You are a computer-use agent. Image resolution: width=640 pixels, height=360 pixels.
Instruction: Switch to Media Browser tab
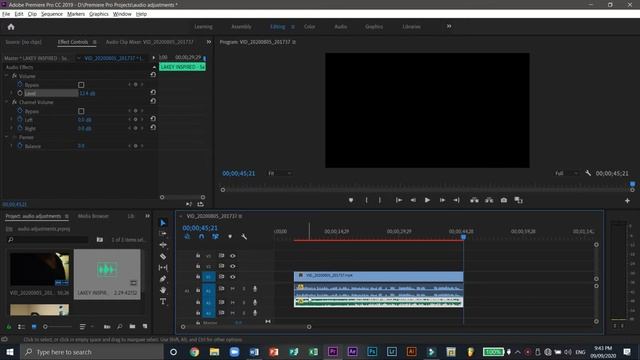point(93,216)
